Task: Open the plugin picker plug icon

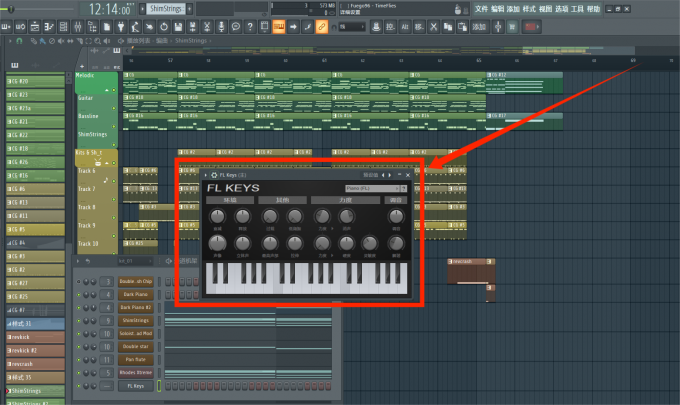Action: 121,27
